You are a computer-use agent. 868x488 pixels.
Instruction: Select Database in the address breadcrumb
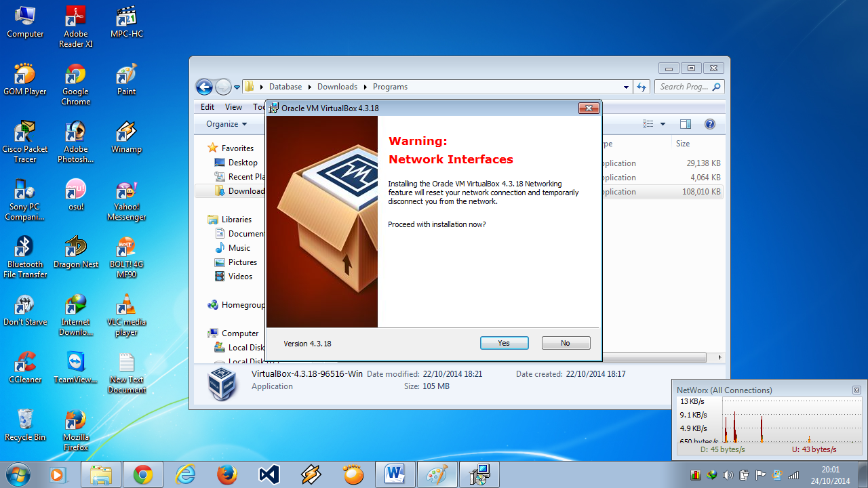pyautogui.click(x=285, y=87)
